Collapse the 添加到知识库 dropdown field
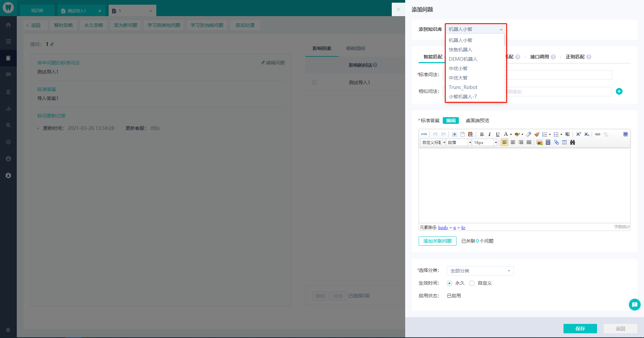Image resolution: width=644 pixels, height=338 pixels. pyautogui.click(x=475, y=29)
